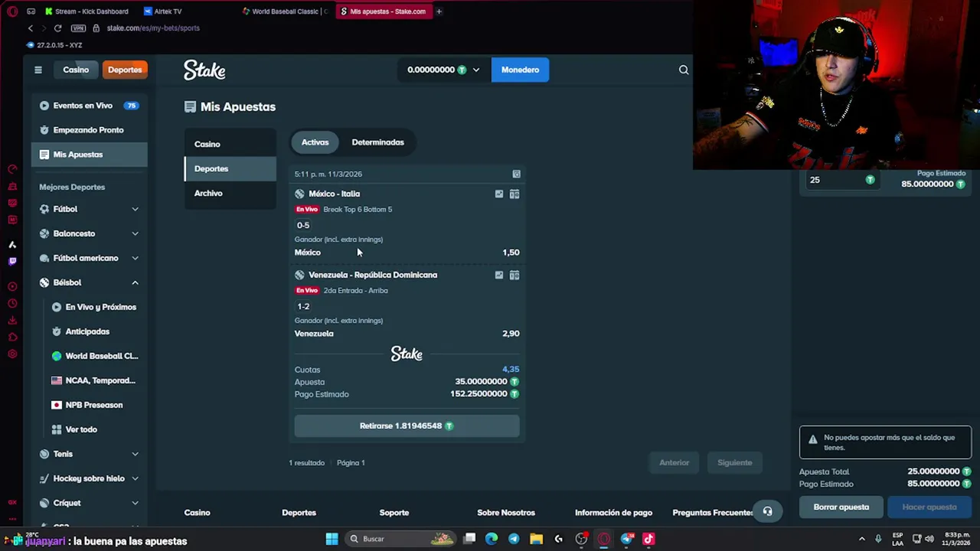Open Telegram from the taskbar
The width and height of the screenshot is (980, 551).
[x=514, y=539]
